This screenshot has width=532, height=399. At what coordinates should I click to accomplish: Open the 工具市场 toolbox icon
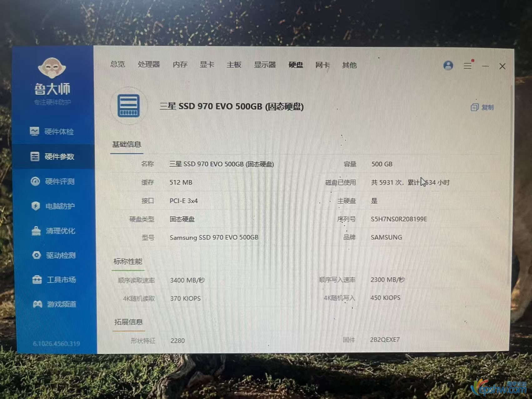coord(37,280)
